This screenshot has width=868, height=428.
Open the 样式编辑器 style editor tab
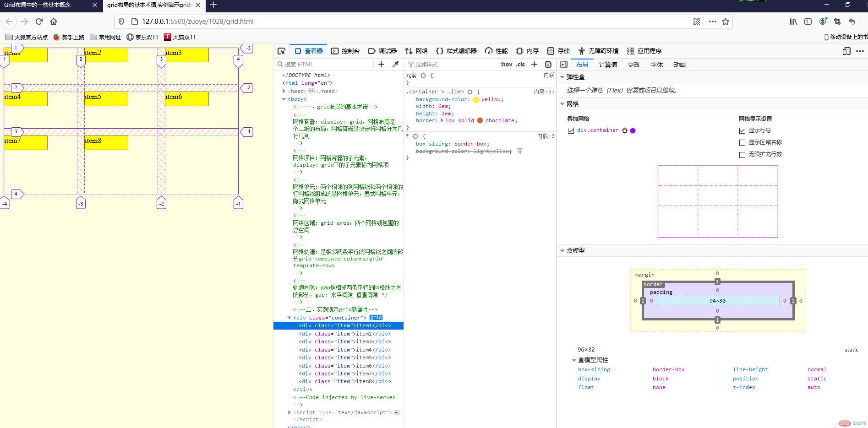coord(456,51)
